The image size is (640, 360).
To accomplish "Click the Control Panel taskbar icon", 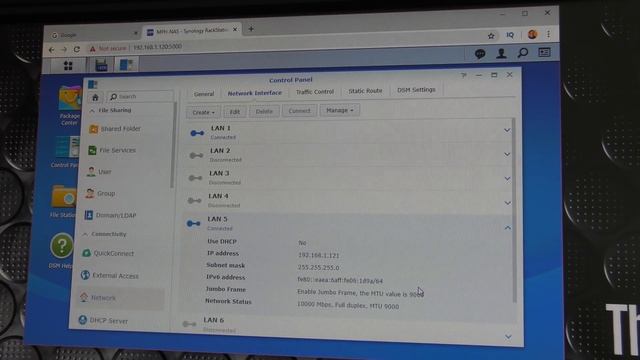I will coord(126,65).
